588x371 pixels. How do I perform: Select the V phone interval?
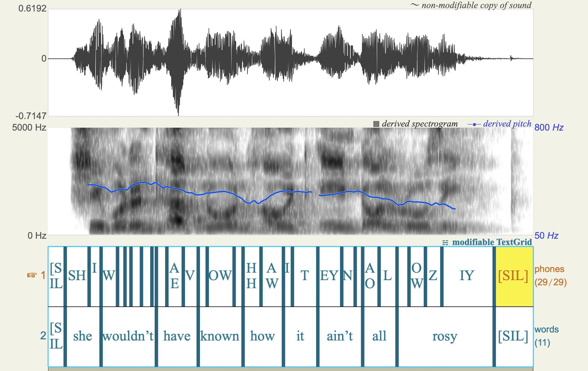tap(190, 276)
